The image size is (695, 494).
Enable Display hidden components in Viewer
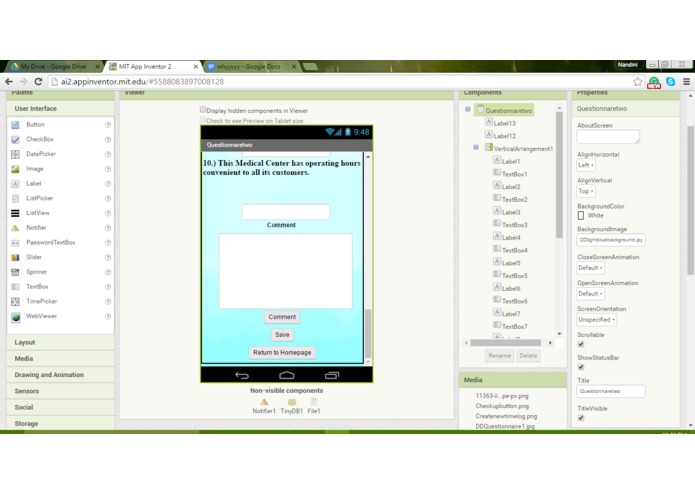coord(203,109)
